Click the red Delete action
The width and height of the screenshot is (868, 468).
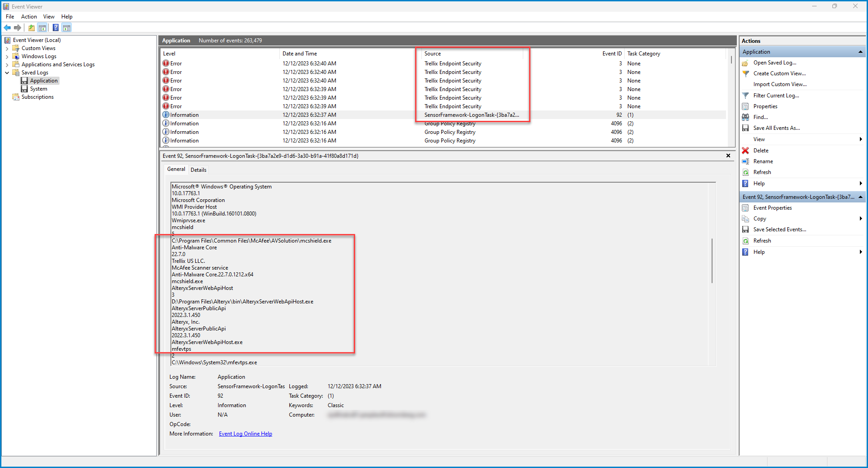coord(761,151)
